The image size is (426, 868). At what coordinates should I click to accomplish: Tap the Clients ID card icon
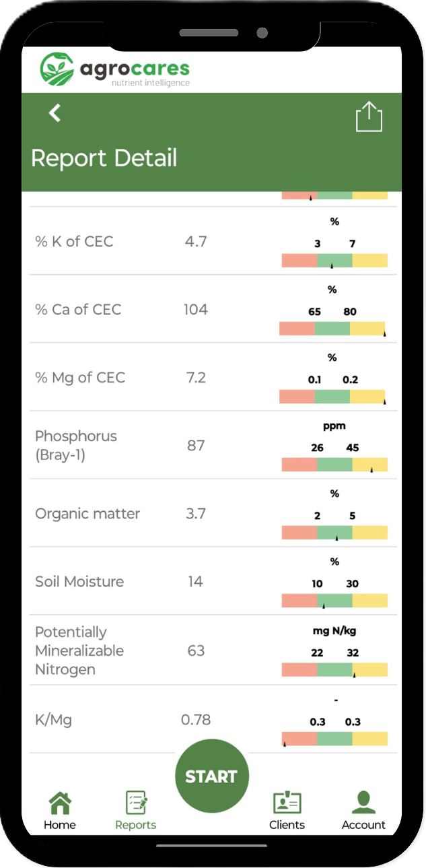click(287, 803)
